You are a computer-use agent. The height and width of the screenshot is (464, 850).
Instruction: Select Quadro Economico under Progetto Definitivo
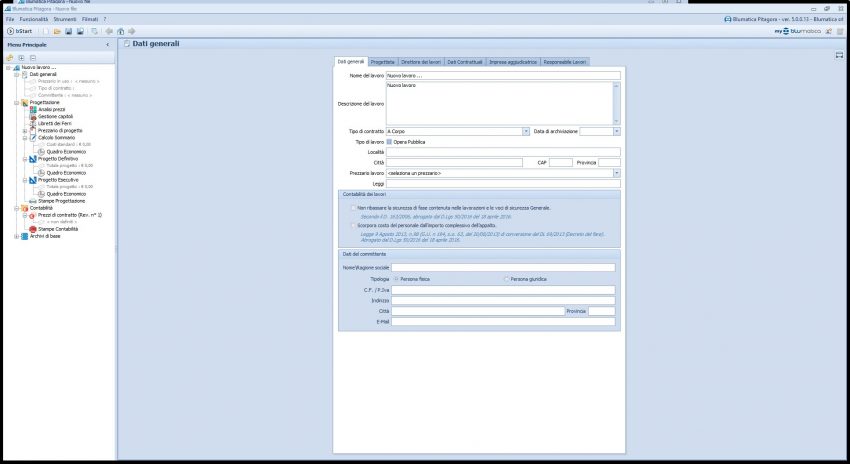[66, 173]
